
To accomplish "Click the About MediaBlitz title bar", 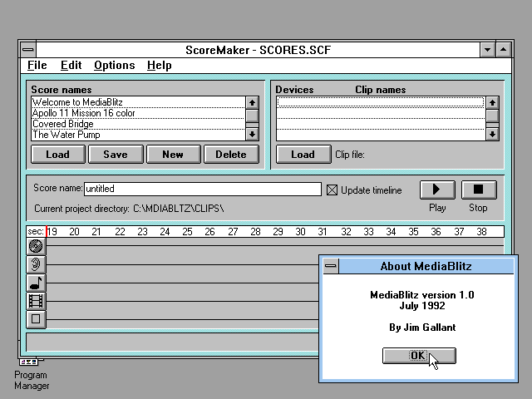I will 426,266.
